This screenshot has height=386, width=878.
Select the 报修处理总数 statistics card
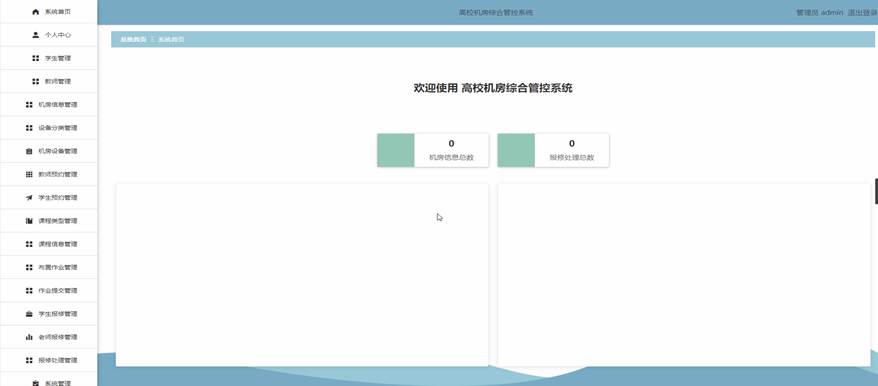click(553, 150)
